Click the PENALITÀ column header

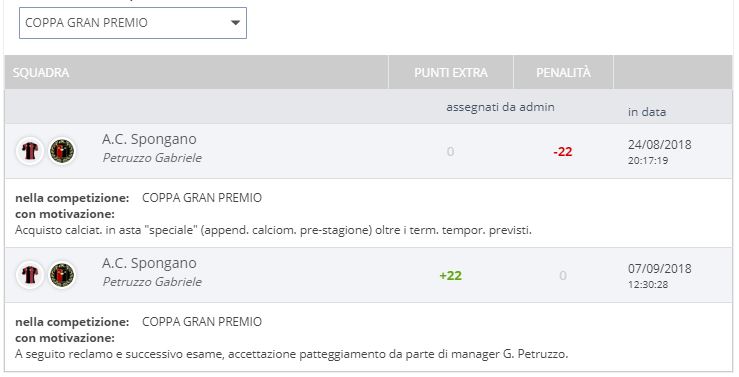pos(563,73)
